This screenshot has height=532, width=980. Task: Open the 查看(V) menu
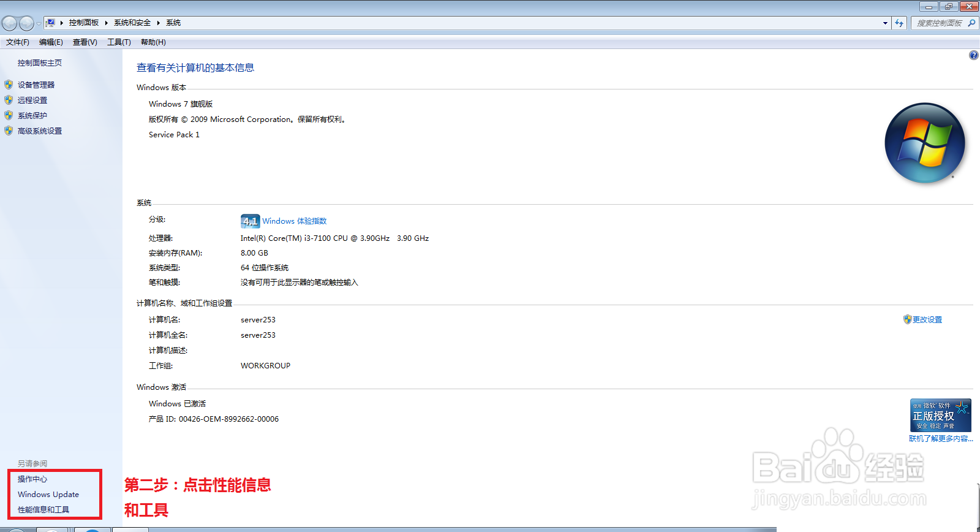coord(85,42)
